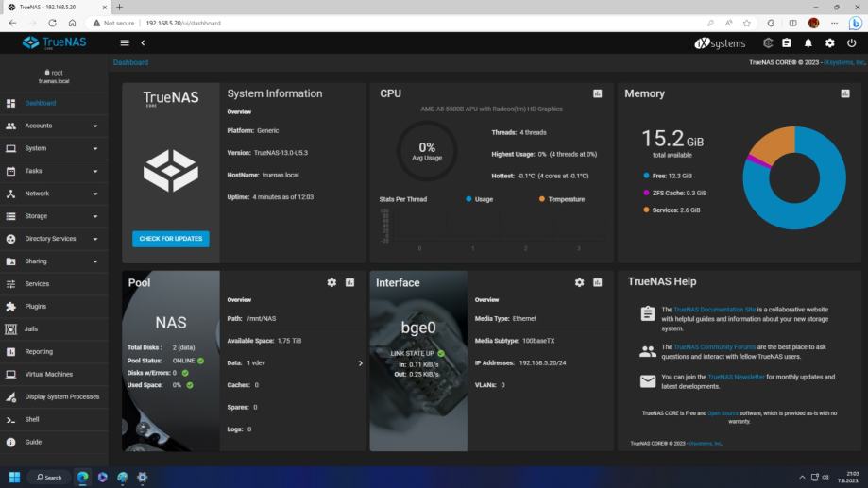
Task: Expand the Directory Services menu arrow
Action: [95, 239]
